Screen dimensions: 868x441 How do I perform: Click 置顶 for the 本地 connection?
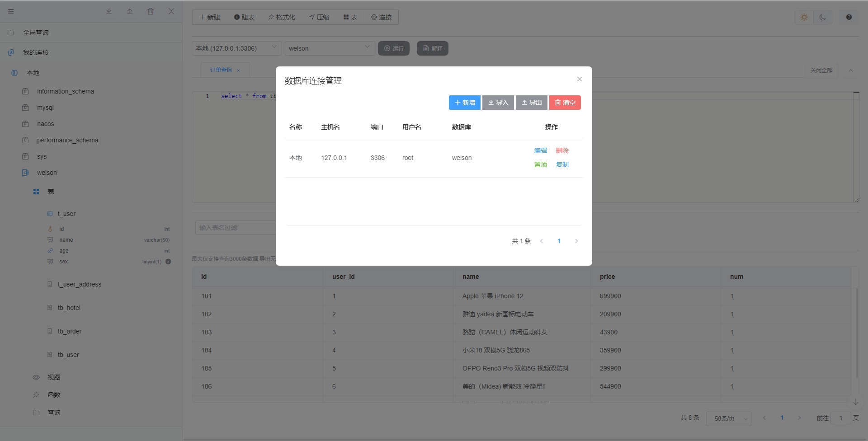coord(541,164)
